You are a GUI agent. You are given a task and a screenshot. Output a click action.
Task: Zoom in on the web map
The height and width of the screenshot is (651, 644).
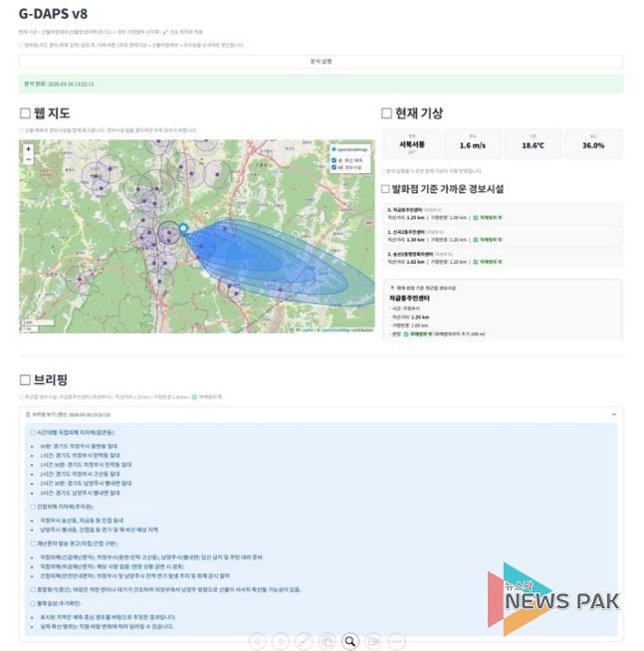[x=28, y=148]
